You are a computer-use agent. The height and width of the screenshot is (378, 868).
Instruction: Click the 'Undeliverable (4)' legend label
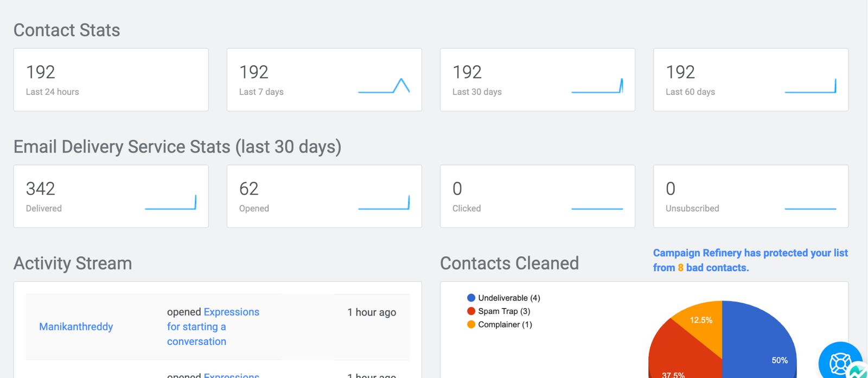point(509,298)
